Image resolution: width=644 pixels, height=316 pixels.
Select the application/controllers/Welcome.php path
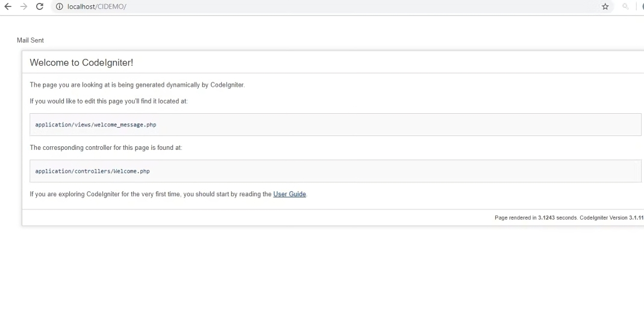(x=92, y=171)
